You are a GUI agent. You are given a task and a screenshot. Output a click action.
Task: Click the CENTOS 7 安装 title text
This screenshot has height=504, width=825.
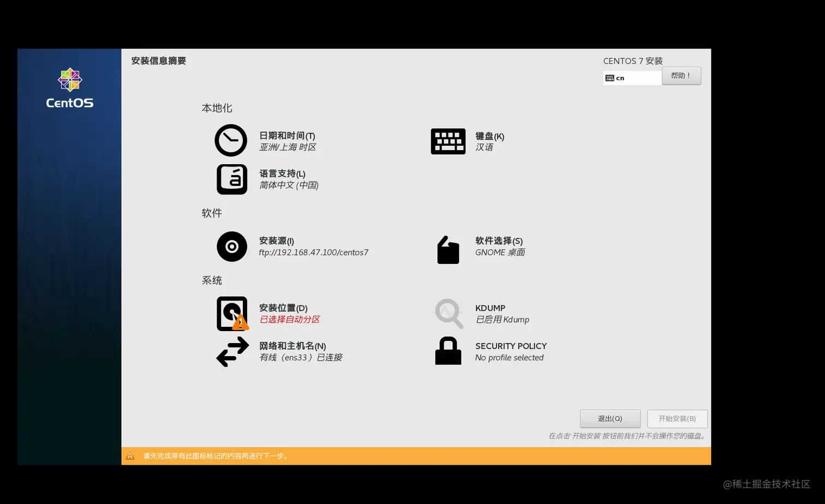click(x=633, y=61)
